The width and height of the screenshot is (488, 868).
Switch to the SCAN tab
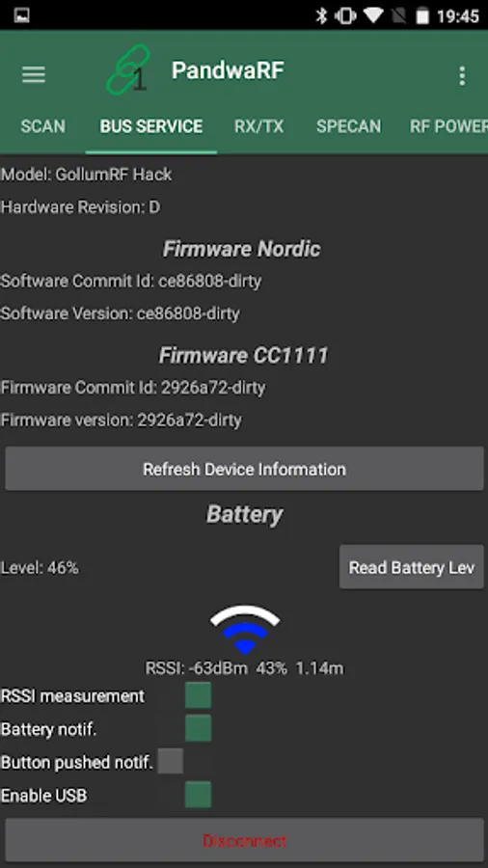tap(43, 126)
